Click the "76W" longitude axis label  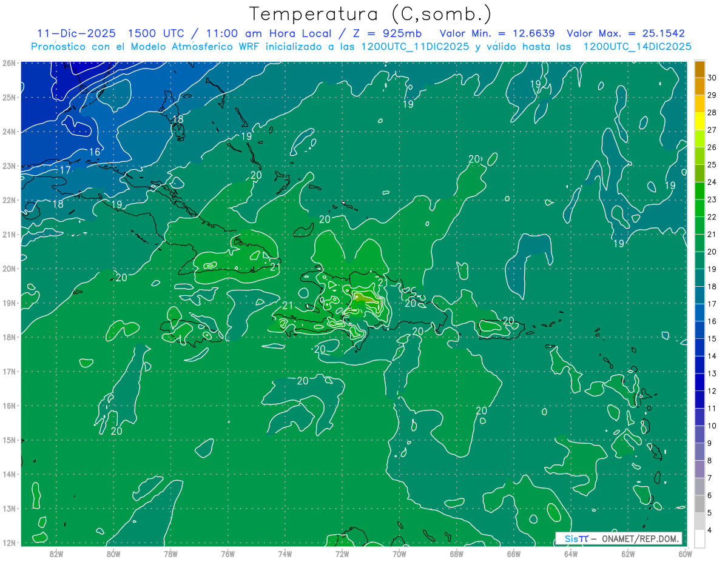228,553
